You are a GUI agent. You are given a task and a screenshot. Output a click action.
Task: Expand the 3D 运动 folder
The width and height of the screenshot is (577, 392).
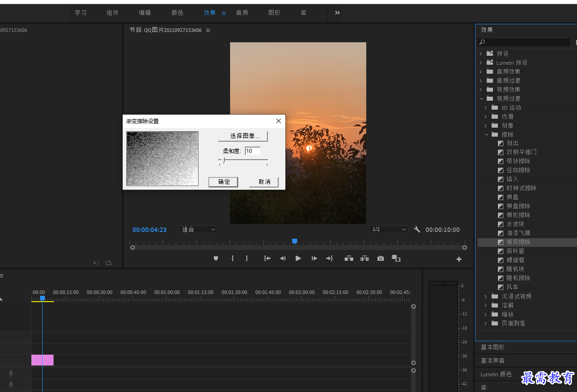pyautogui.click(x=486, y=107)
